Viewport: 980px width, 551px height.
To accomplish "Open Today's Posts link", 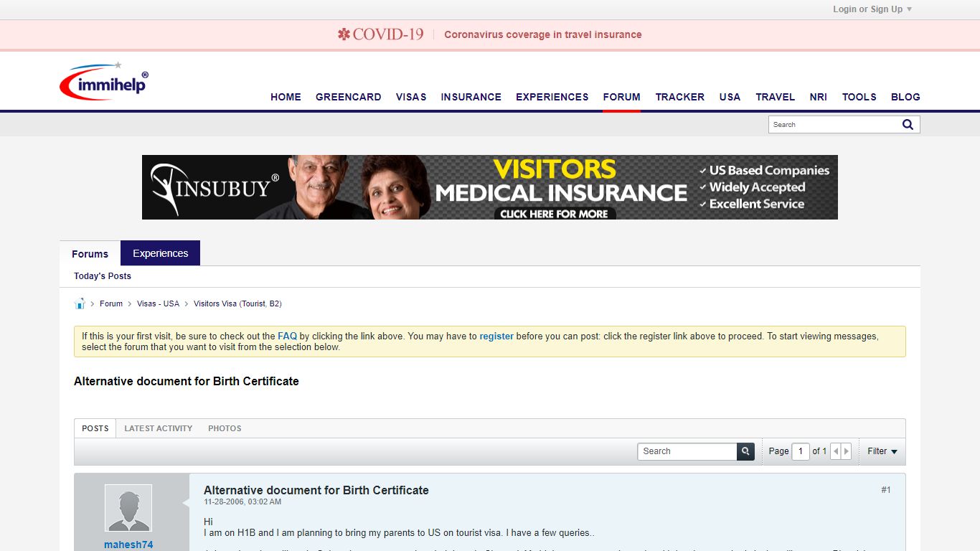I will pyautogui.click(x=103, y=276).
